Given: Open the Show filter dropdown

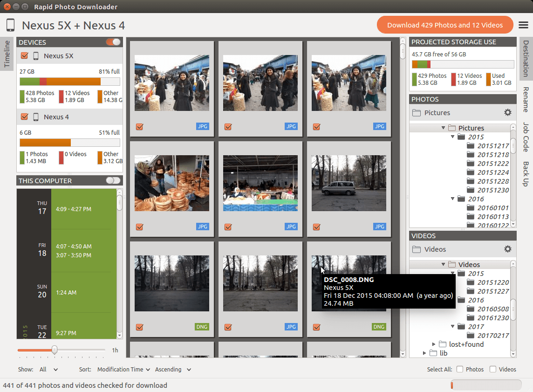Looking at the screenshot, I should 48,370.
